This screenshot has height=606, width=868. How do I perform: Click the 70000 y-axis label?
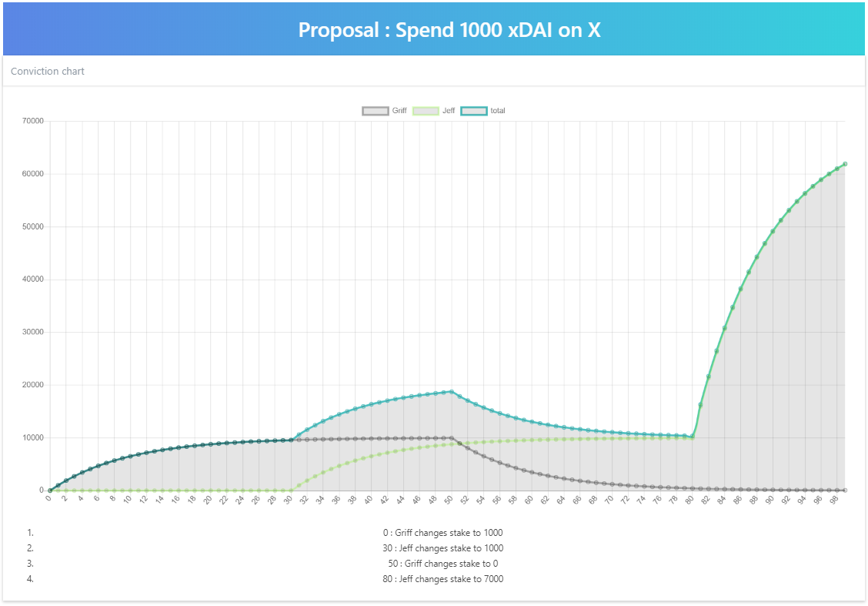pos(32,122)
